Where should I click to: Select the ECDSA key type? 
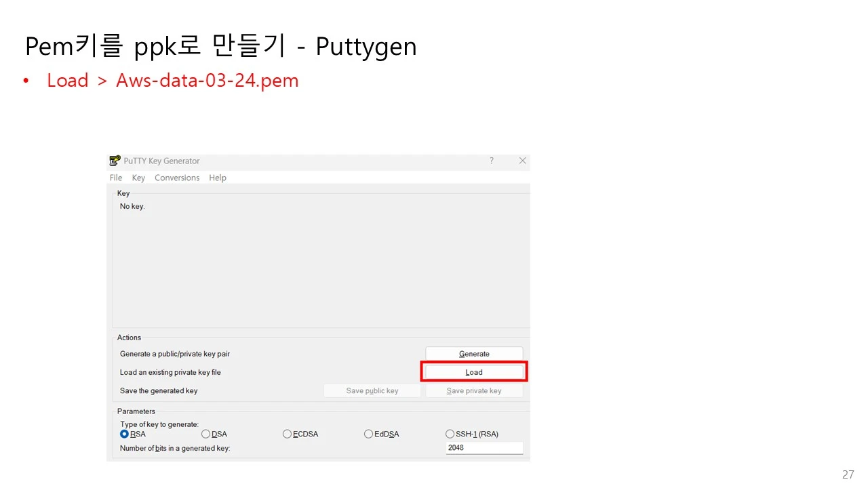(x=287, y=434)
